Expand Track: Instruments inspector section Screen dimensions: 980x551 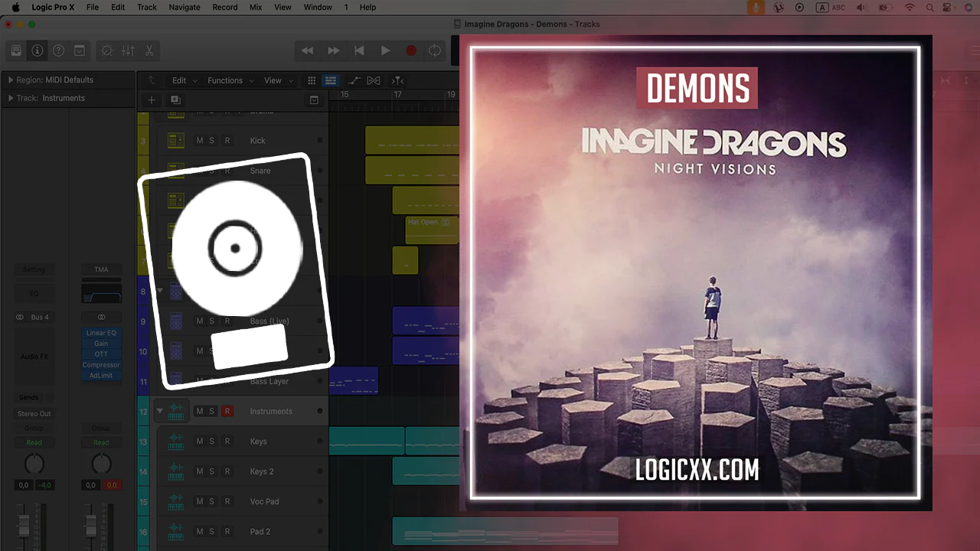(x=11, y=98)
